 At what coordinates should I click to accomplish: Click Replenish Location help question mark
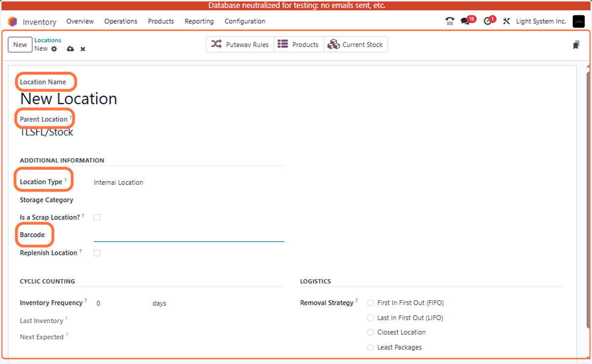click(80, 251)
